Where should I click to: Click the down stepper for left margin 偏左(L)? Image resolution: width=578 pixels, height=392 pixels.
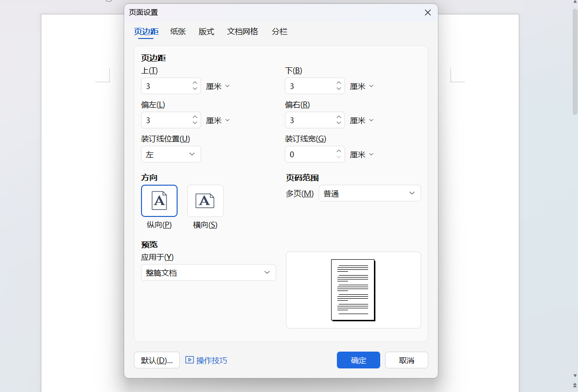pos(194,123)
